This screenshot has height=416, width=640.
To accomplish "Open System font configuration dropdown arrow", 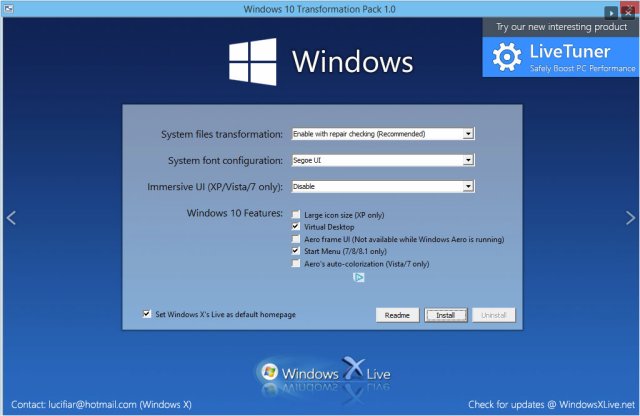I will [x=468, y=160].
